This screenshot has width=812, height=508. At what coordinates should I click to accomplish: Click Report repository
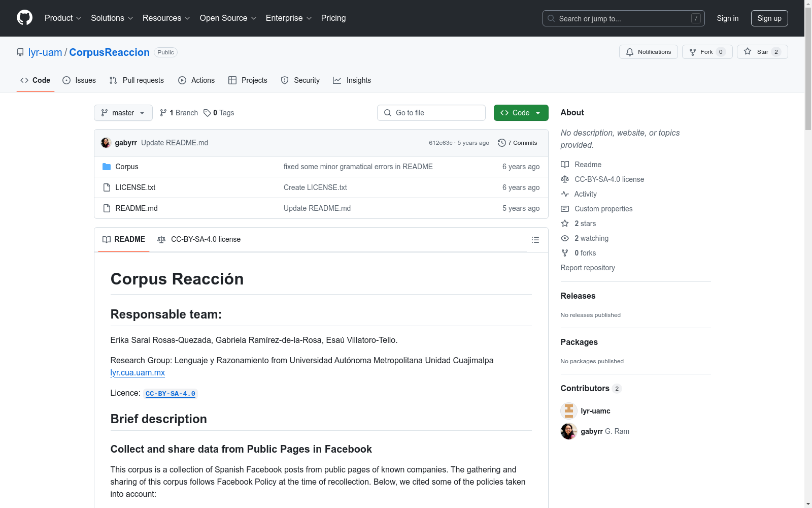coord(588,268)
